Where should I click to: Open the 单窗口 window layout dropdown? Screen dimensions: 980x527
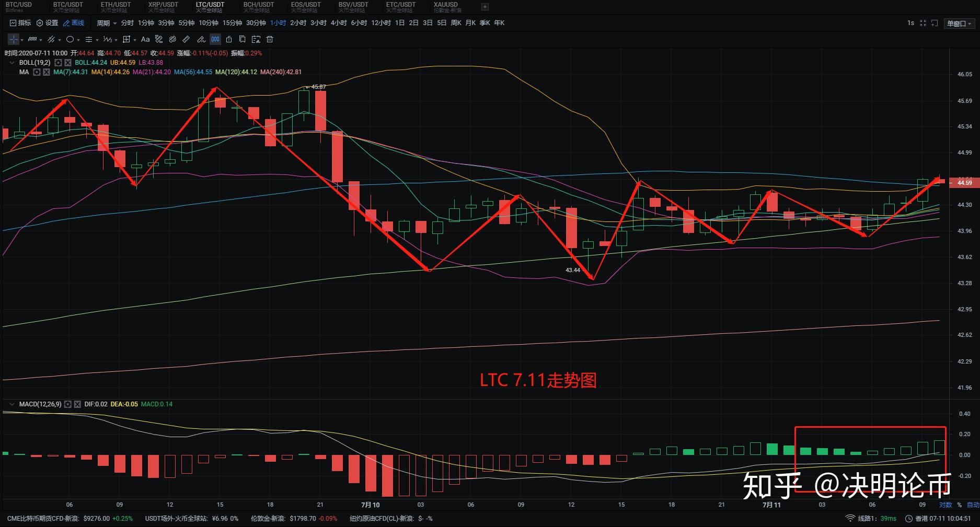[960, 24]
